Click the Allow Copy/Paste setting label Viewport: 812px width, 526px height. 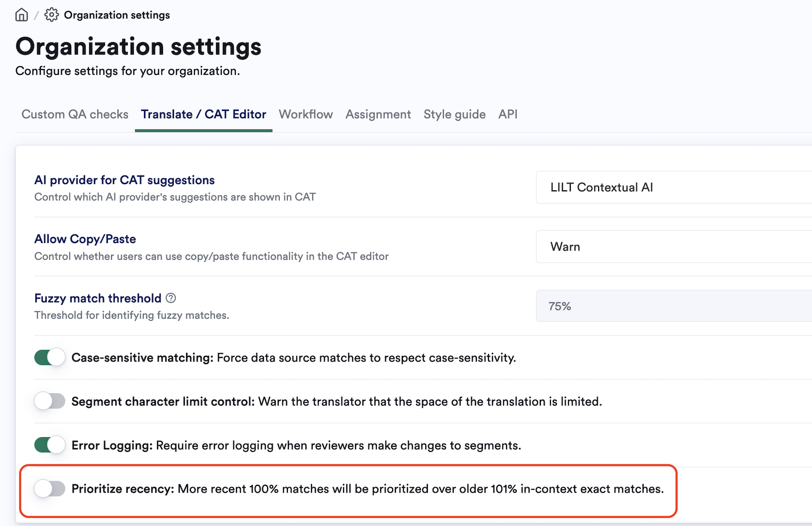pos(85,239)
